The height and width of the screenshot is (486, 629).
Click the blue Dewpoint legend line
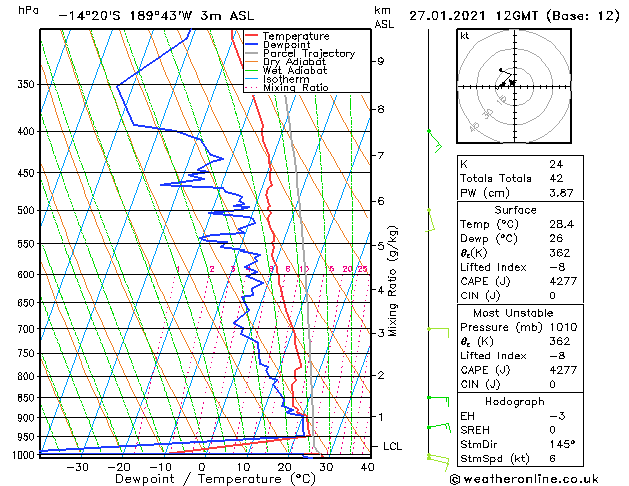point(252,45)
